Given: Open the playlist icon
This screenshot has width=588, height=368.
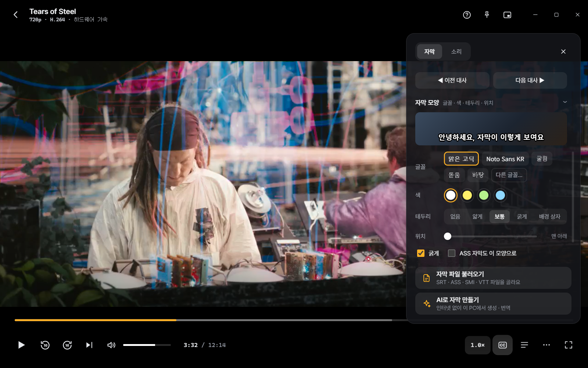Looking at the screenshot, I should pos(524,345).
